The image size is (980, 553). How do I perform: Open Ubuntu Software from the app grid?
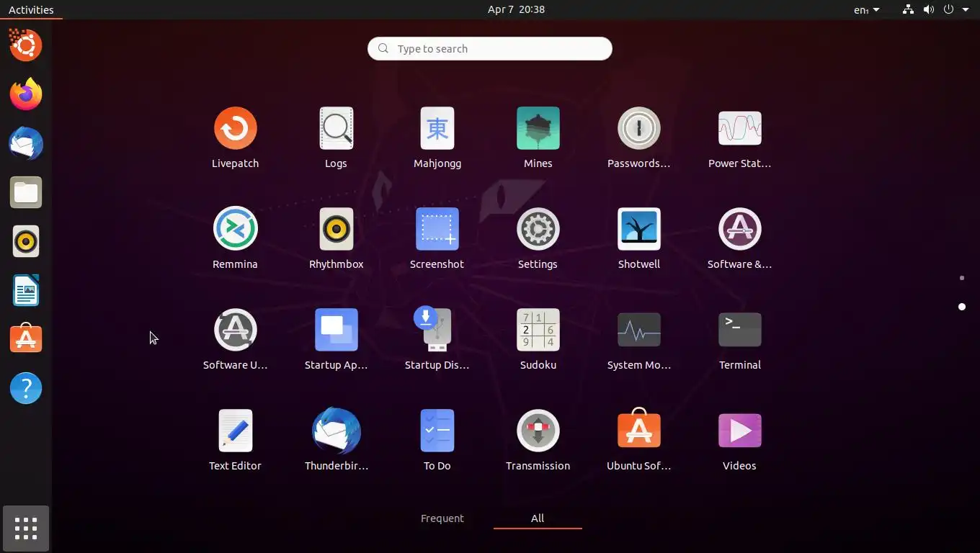click(x=638, y=441)
